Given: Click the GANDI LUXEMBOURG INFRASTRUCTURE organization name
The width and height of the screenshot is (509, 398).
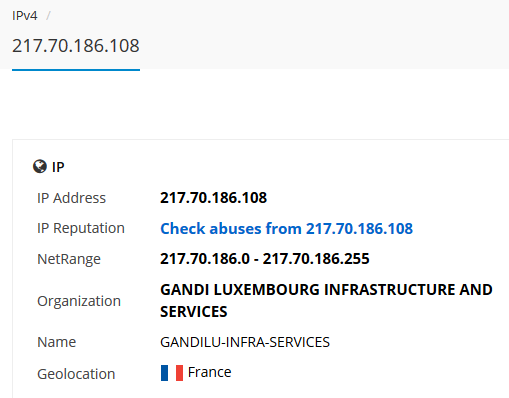Looking at the screenshot, I should (x=326, y=301).
